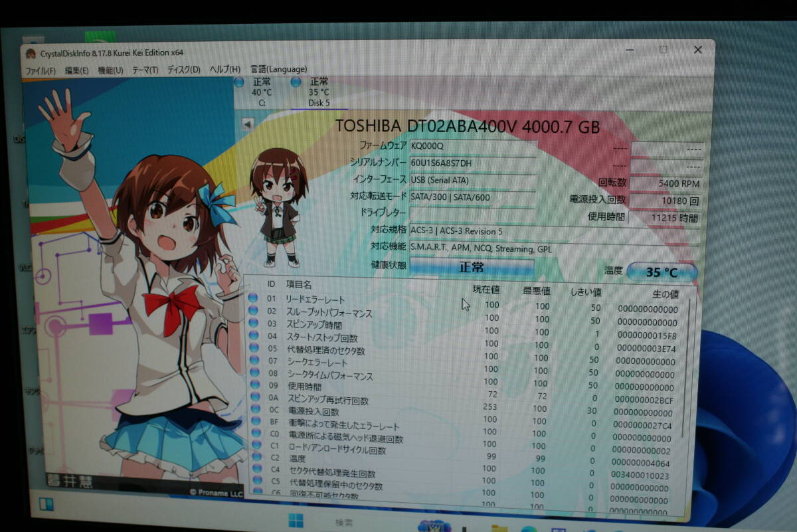
Task: Click the 正常 health status button
Action: 472,267
